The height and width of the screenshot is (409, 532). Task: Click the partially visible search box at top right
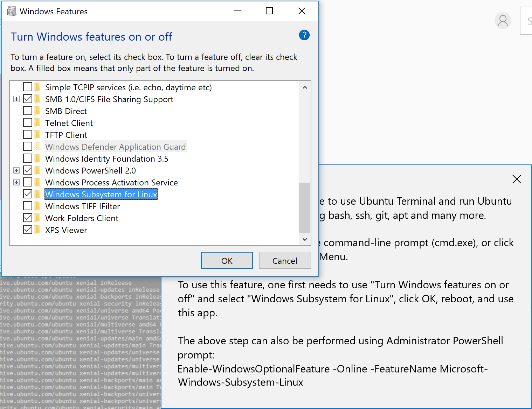coord(526,21)
